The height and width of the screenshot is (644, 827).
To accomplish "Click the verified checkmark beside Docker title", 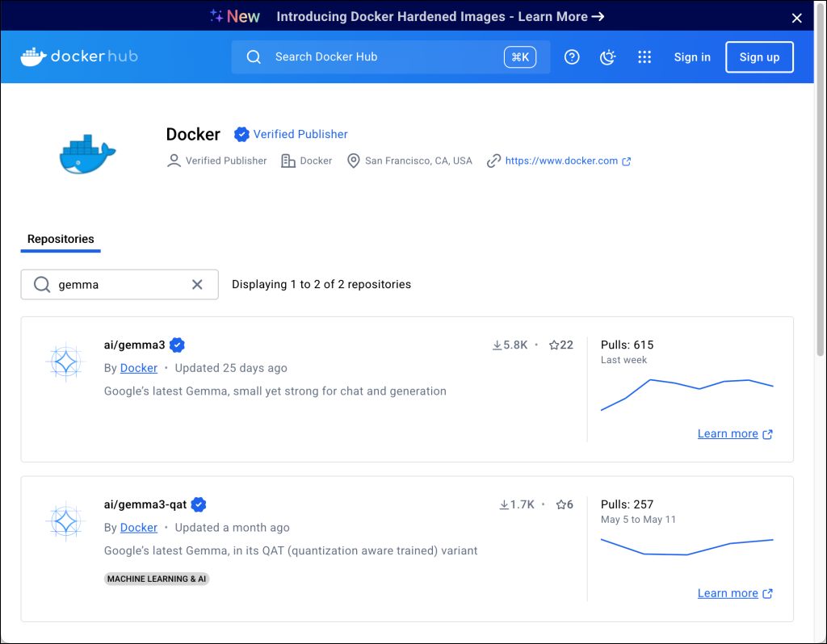I will pos(241,134).
